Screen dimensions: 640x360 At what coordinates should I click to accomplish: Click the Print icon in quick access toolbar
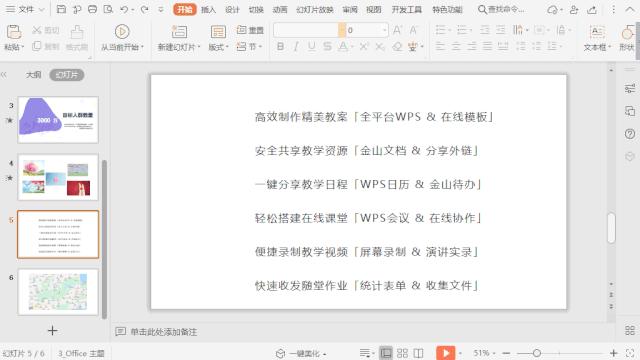tap(93, 9)
